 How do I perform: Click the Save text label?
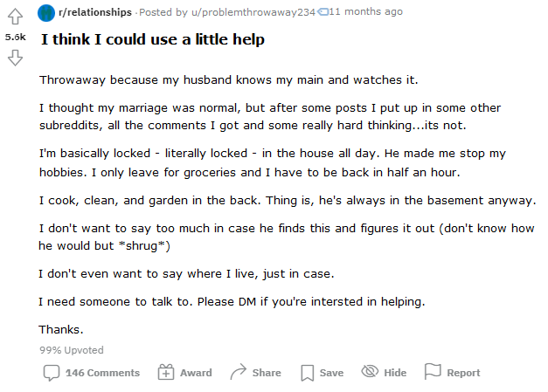click(x=331, y=373)
